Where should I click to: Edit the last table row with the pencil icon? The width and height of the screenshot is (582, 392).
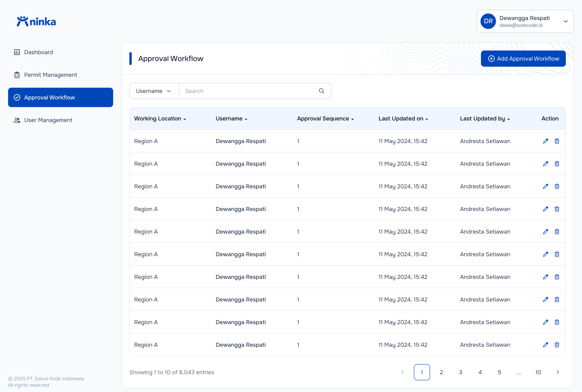(545, 345)
